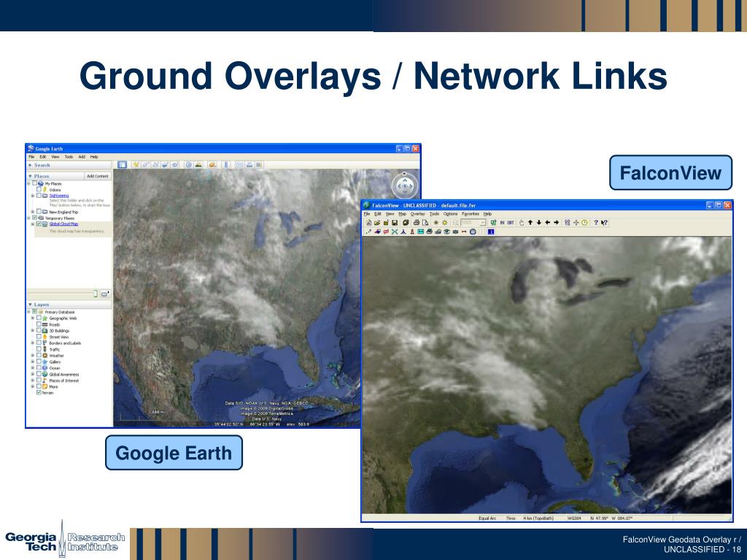Expand the Borders and Labels layer node
Image resolution: width=747 pixels, height=560 pixels.
pos(32,343)
